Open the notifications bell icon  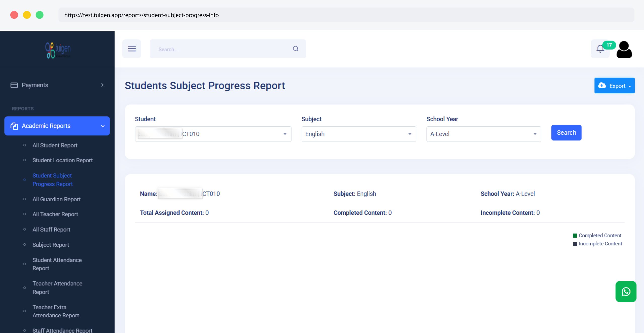click(600, 49)
